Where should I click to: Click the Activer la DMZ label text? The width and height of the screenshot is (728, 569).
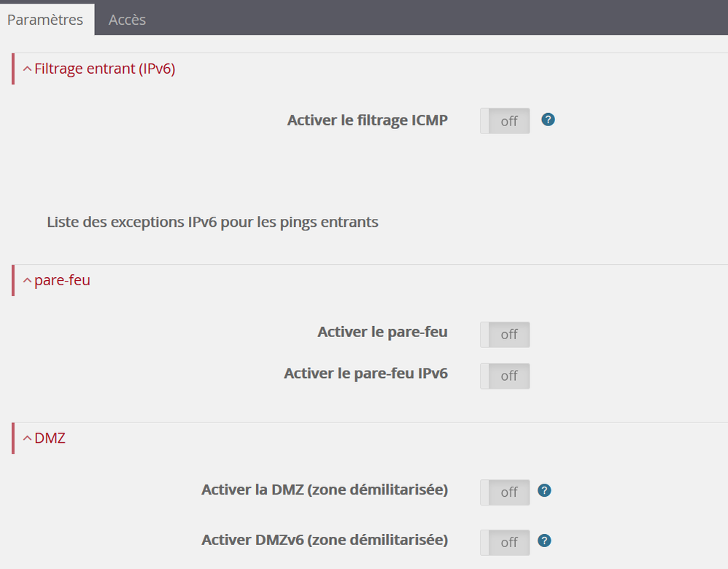pyautogui.click(x=325, y=489)
